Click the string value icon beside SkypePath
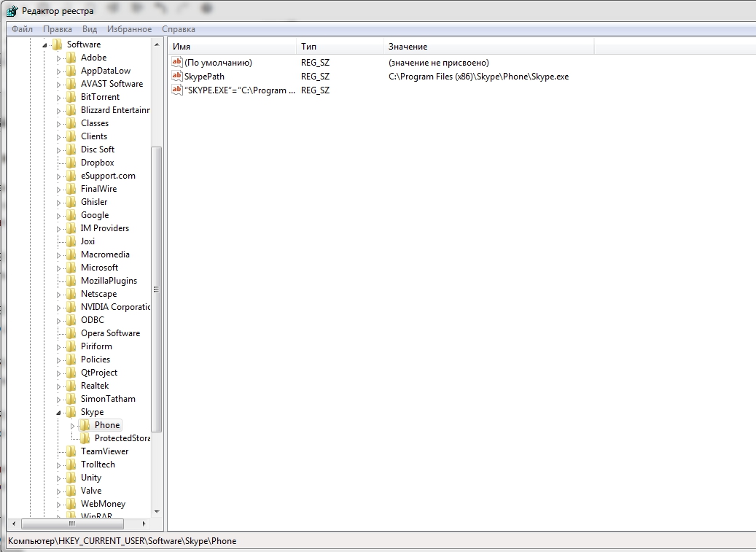This screenshot has width=756, height=552. click(x=176, y=76)
